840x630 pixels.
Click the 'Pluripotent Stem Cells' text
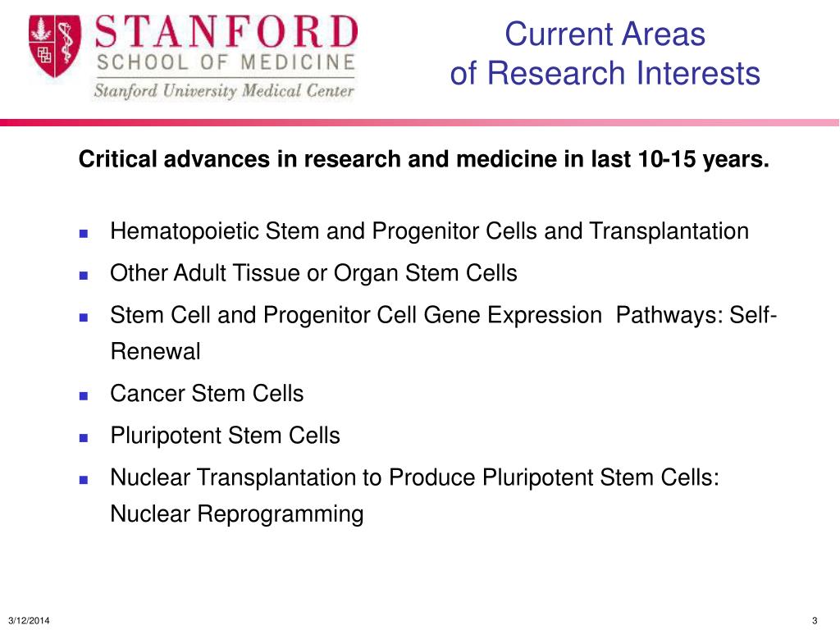pos(225,436)
